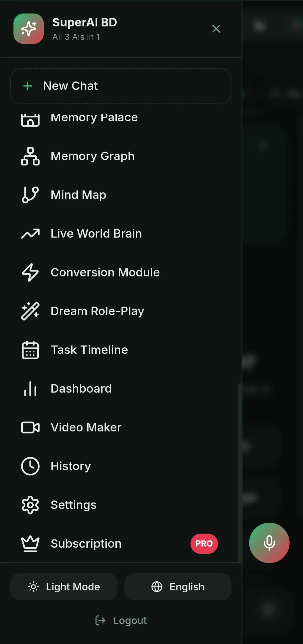The image size is (303, 644).
Task: Click the Logout exit-arrow icon
Action: (x=100, y=620)
